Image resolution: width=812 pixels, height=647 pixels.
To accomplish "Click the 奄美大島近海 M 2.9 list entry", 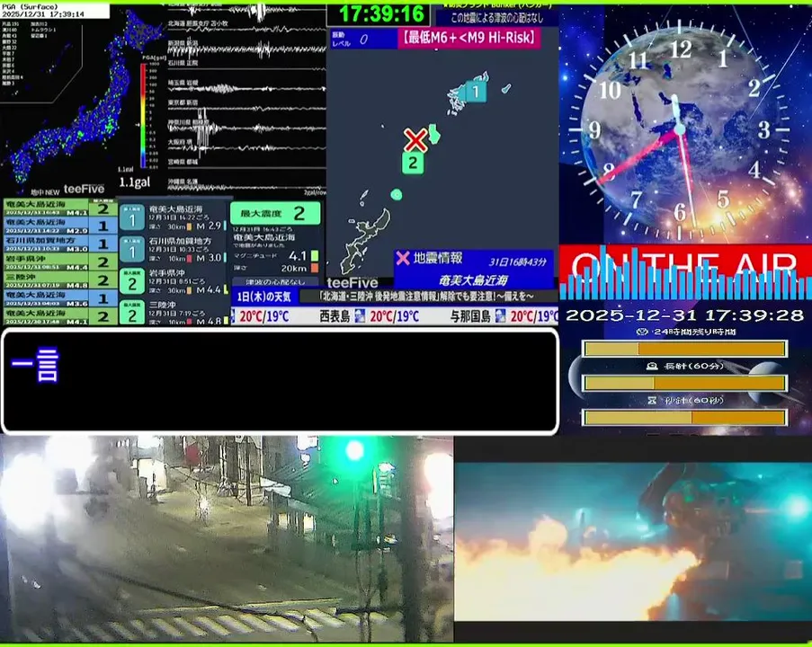I will coord(174,217).
